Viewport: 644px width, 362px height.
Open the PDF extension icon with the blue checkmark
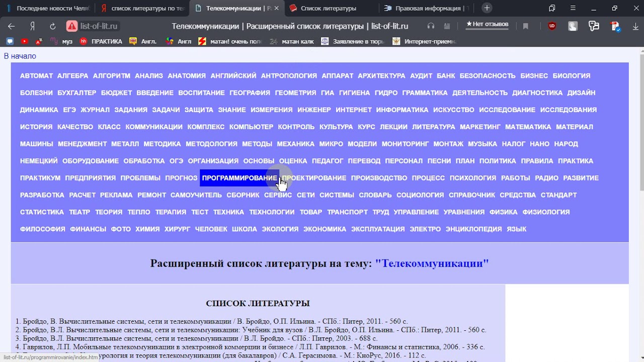coord(615,26)
